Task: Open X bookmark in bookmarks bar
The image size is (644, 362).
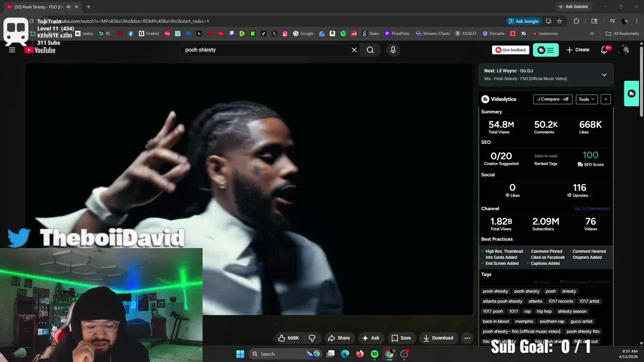Action: [274, 34]
